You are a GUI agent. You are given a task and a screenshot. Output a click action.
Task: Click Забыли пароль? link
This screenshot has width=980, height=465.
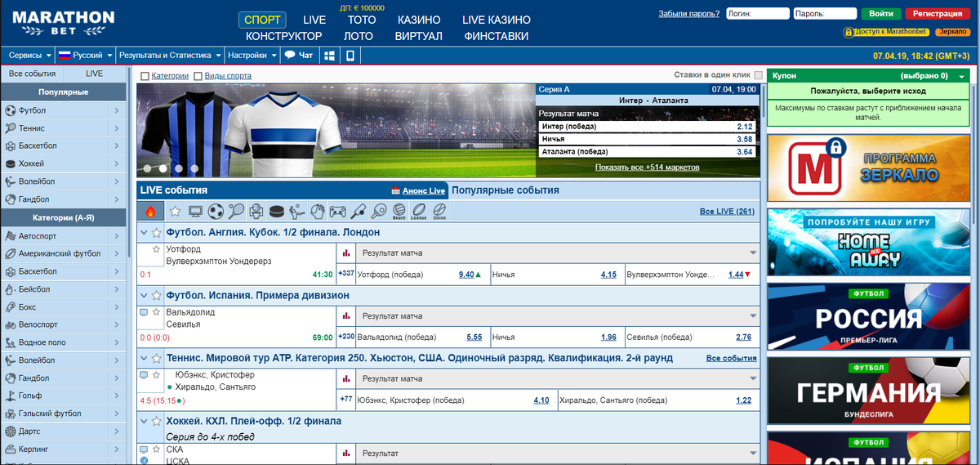pyautogui.click(x=689, y=14)
